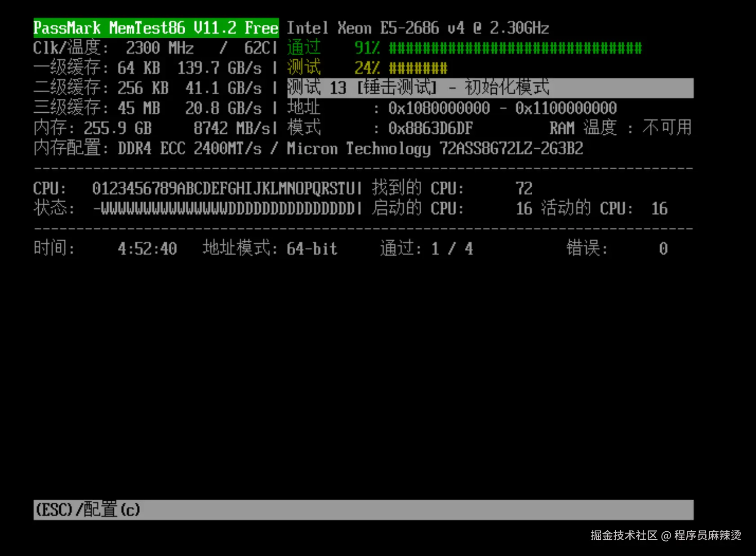Click the 一级缓存 64 KB value
Viewport: 756px width, 556px height.
pos(138,68)
